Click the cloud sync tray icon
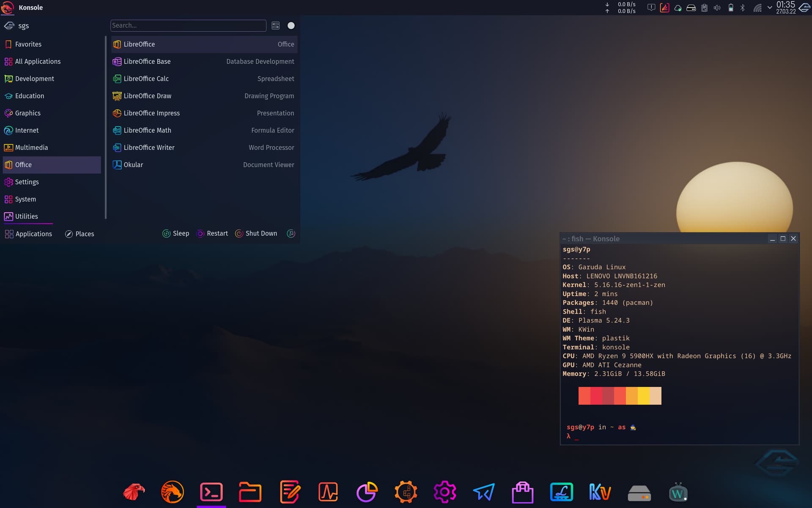 [x=678, y=8]
